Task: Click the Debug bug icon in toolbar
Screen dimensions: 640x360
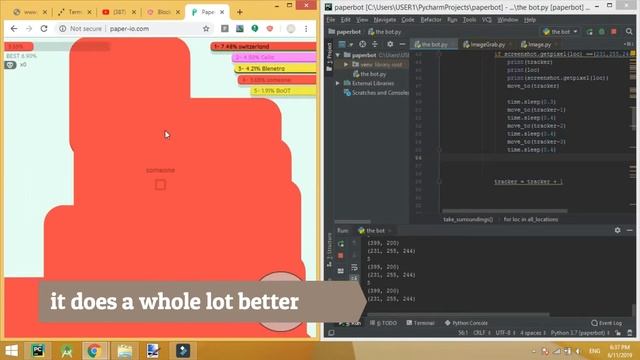Action: pyautogui.click(x=602, y=31)
